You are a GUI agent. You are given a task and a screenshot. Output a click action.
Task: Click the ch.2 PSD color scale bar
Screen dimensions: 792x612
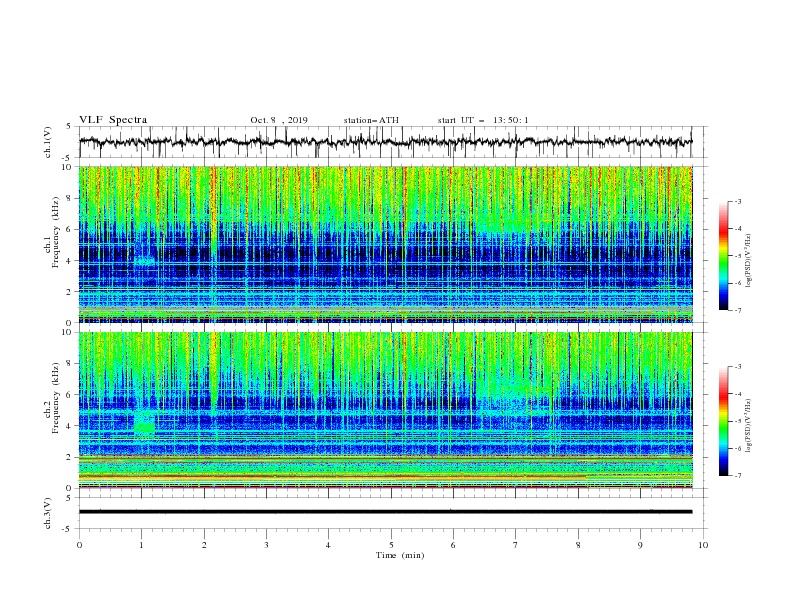point(723,421)
